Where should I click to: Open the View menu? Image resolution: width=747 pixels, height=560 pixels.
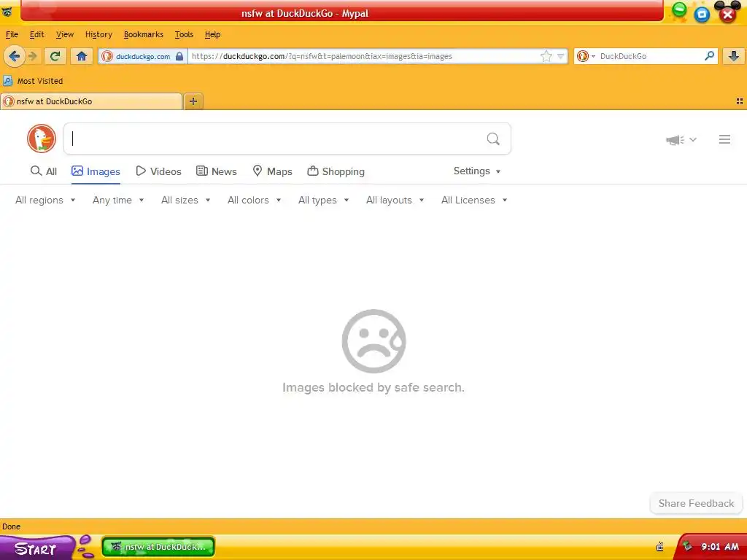click(x=65, y=34)
